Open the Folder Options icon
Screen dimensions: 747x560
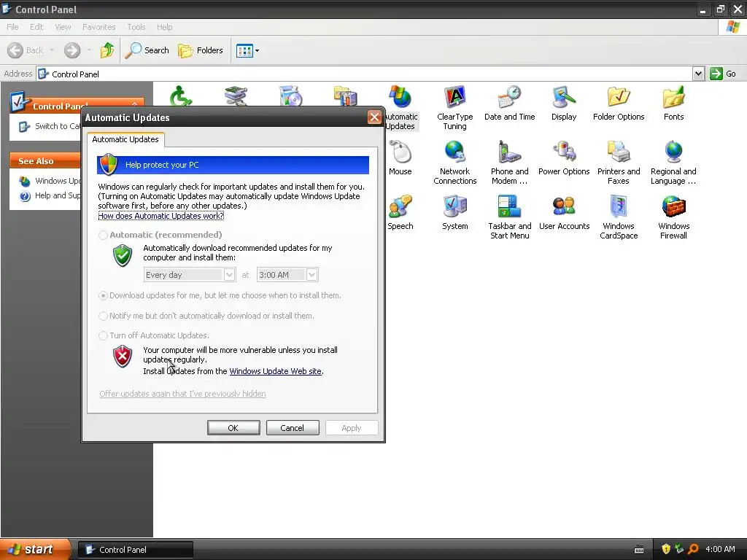pos(619,104)
